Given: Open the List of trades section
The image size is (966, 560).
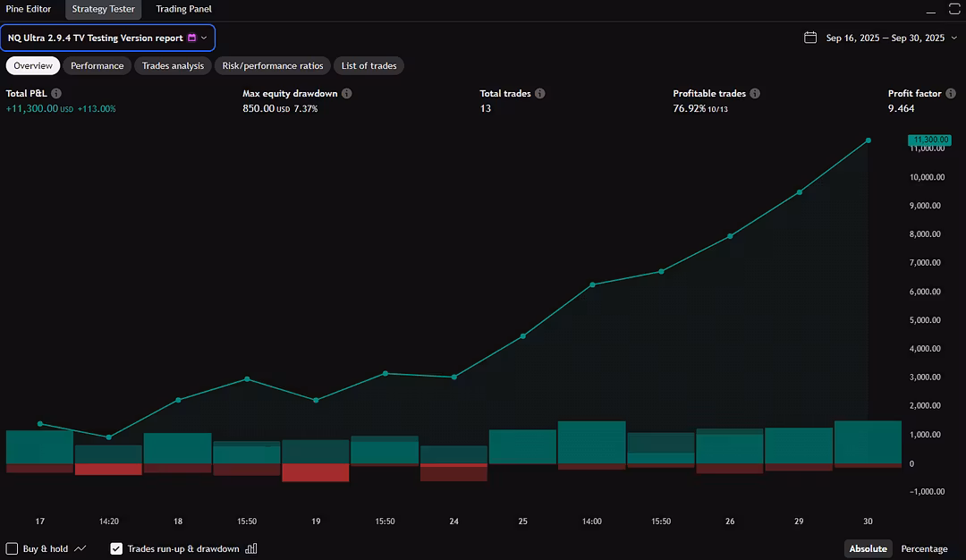Looking at the screenshot, I should pyautogui.click(x=369, y=65).
